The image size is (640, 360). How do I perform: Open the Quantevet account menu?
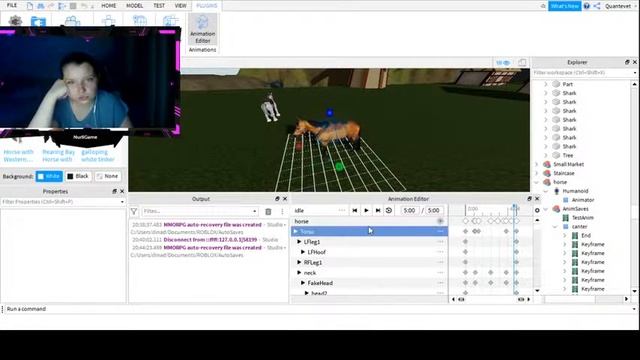click(621, 6)
